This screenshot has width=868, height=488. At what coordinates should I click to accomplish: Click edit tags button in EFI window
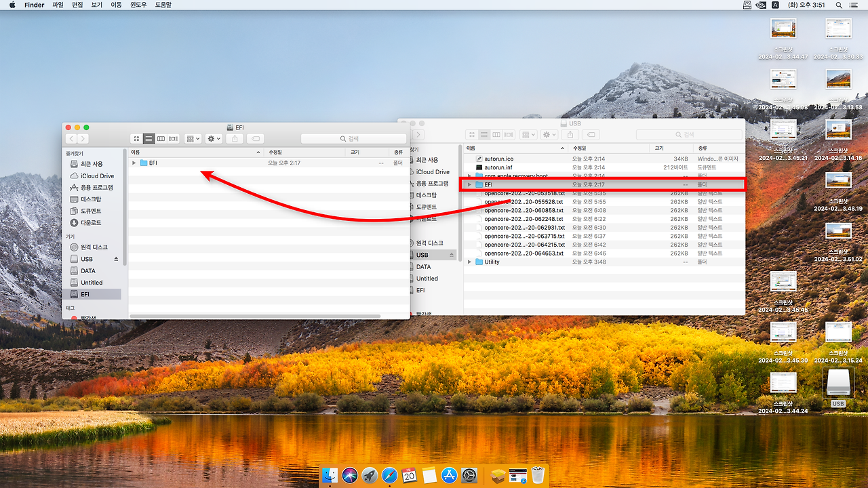[x=255, y=138]
